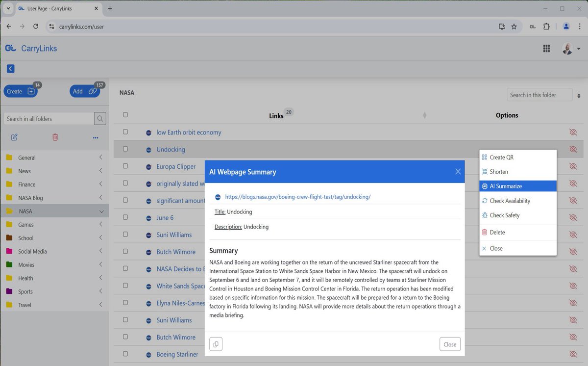Click the Close button in summary dialog
The width and height of the screenshot is (588, 366).
pos(450,344)
